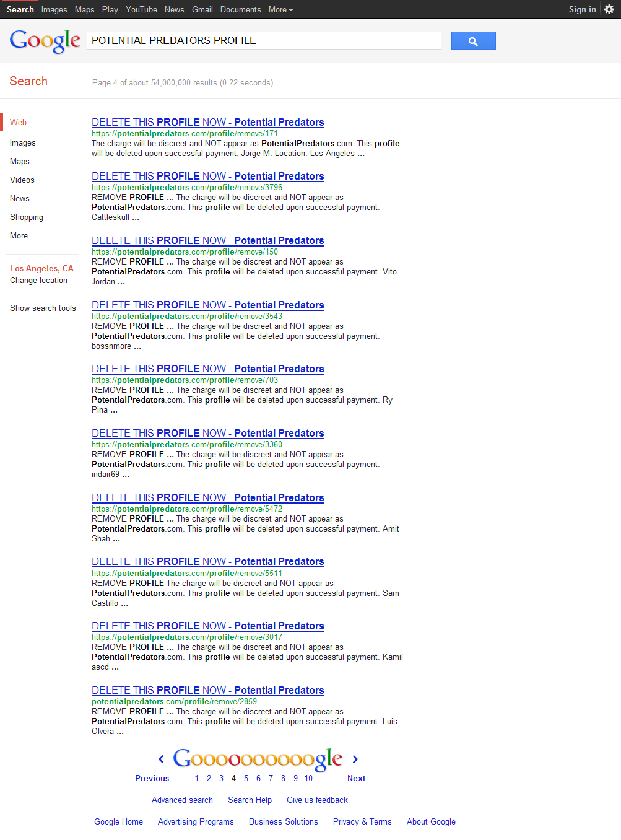Expand More in the left sidebar
Screen dimensions: 621x840
tap(19, 235)
